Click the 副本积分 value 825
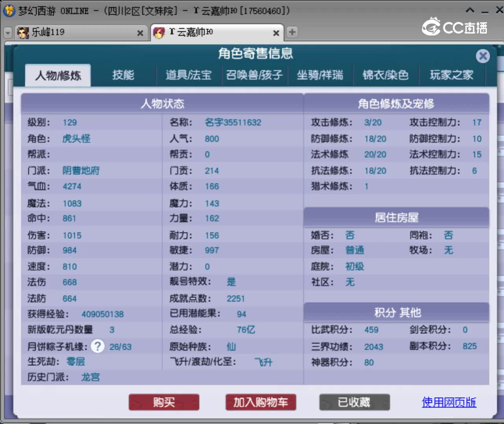The width and height of the screenshot is (504, 424). 470,346
